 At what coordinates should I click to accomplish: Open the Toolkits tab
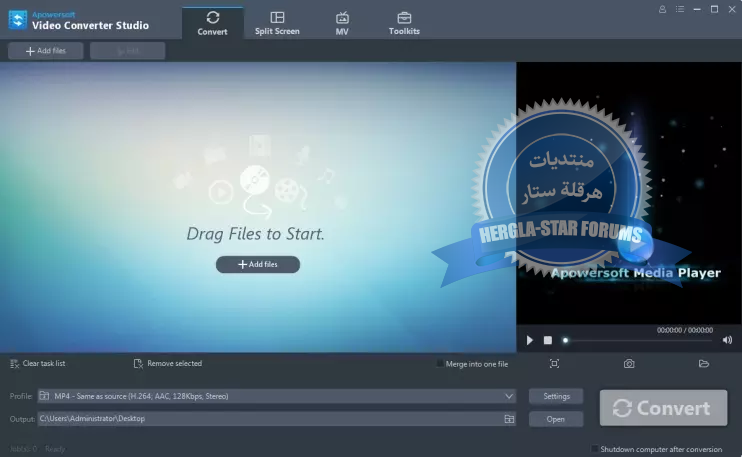404,23
